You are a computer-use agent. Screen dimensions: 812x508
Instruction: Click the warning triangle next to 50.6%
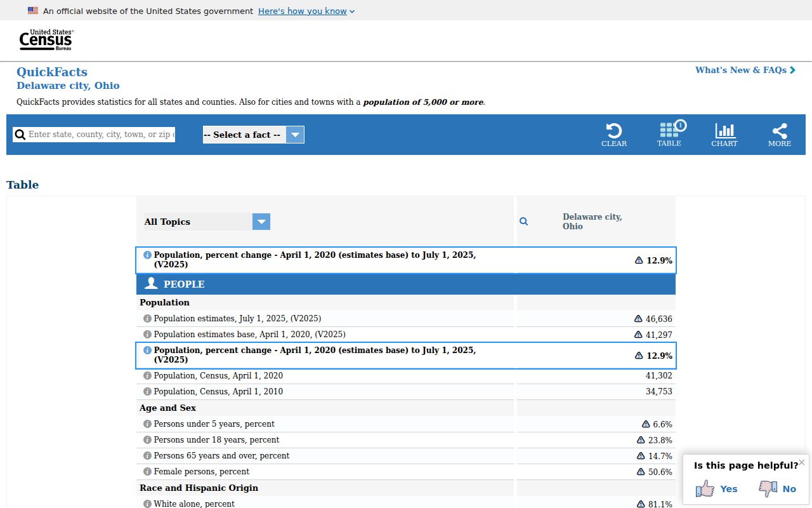(641, 472)
